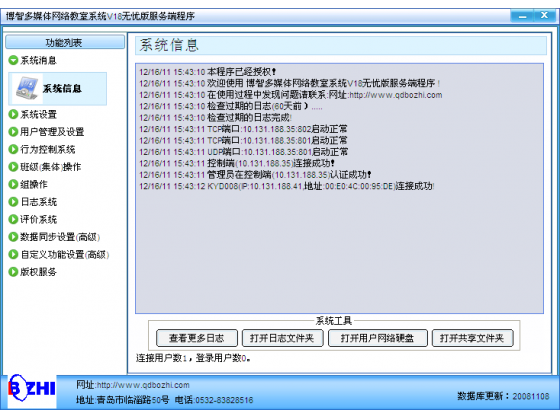
Task: Select the 功能列表 header tab
Action: coord(65,42)
